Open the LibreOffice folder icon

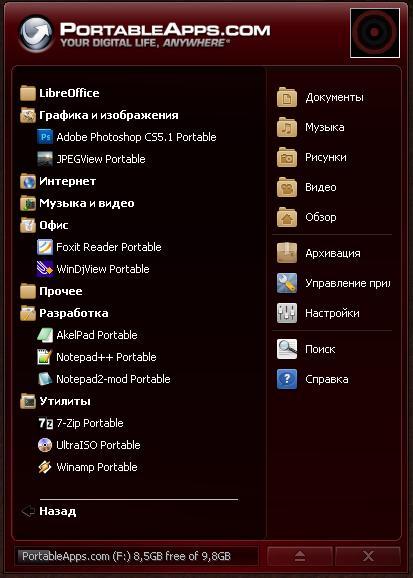pos(28,93)
